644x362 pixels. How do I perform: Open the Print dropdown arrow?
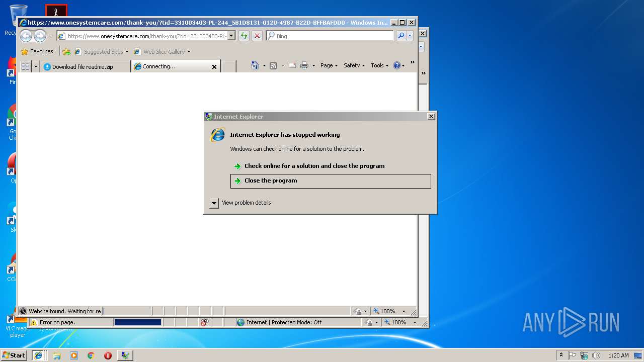click(313, 66)
